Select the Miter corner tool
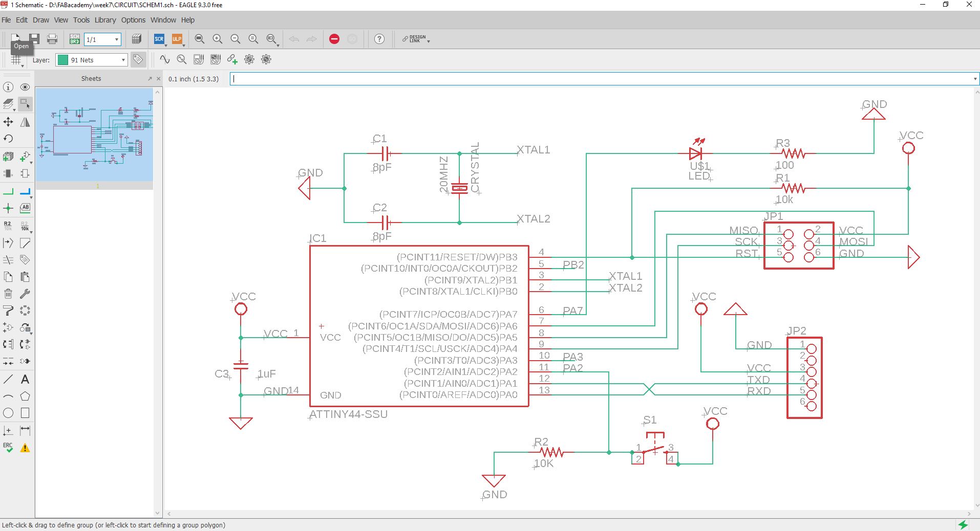The height and width of the screenshot is (531, 980). (25, 243)
